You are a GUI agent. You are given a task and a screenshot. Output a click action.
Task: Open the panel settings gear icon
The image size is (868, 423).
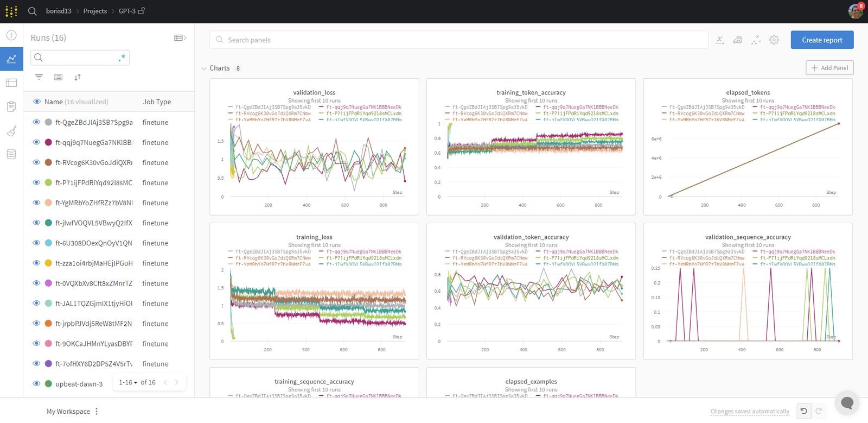(x=774, y=40)
